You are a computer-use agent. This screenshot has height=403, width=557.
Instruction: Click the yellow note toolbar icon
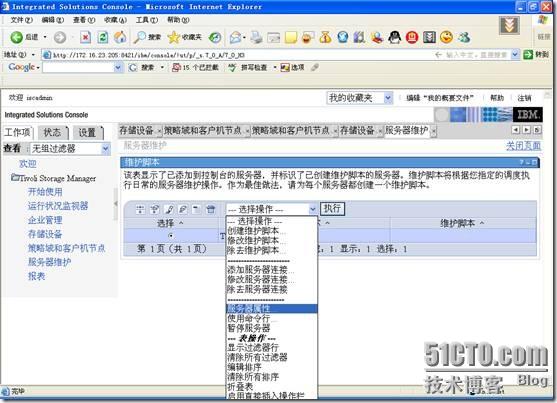click(291, 37)
